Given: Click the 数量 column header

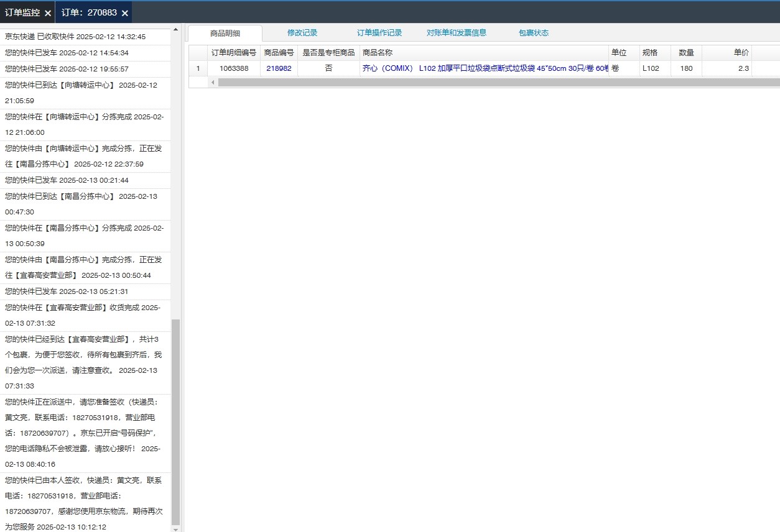Looking at the screenshot, I should [x=686, y=53].
